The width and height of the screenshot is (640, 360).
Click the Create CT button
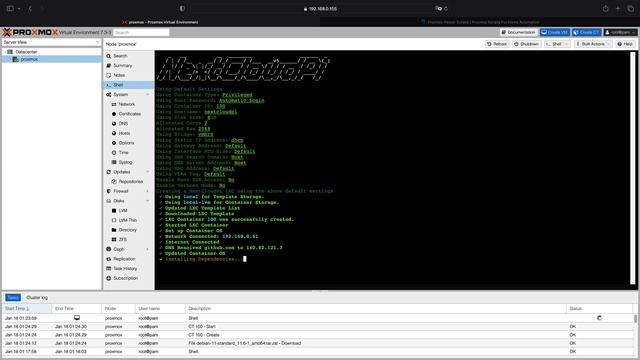pyautogui.click(x=586, y=32)
